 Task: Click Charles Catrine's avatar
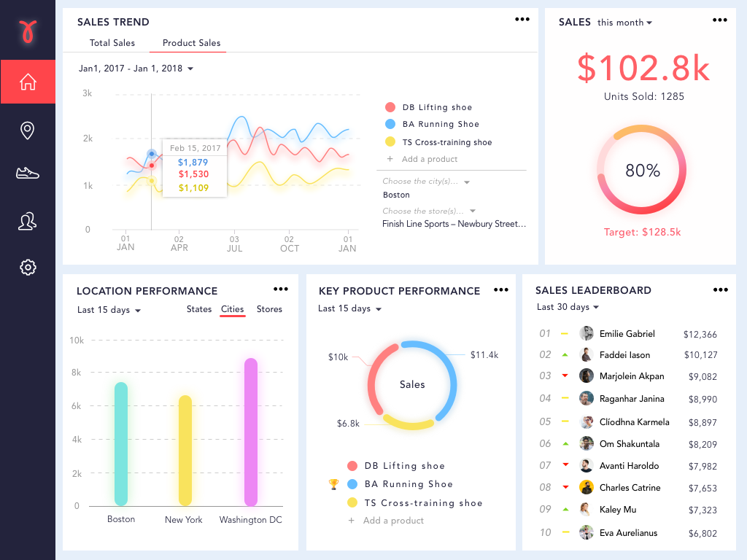587,487
